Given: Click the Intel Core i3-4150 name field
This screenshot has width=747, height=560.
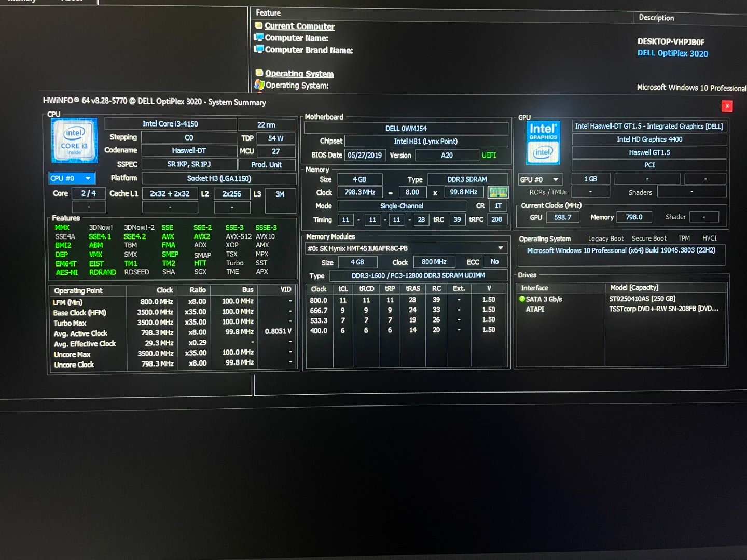Looking at the screenshot, I should click(x=170, y=124).
